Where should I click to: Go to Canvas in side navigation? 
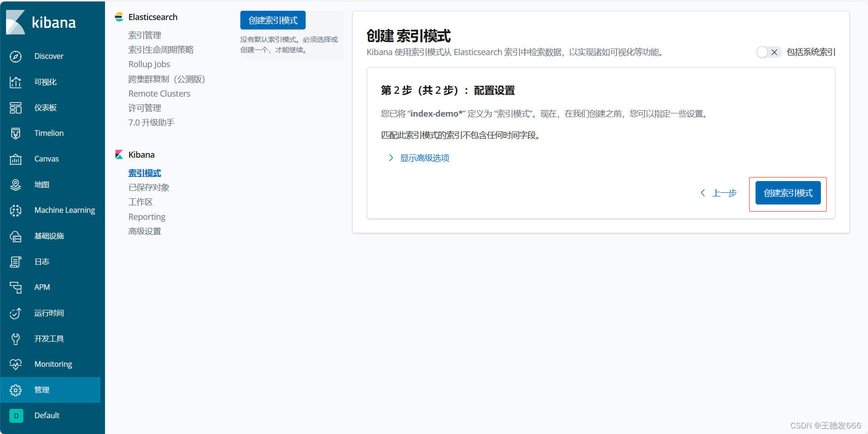pos(47,159)
